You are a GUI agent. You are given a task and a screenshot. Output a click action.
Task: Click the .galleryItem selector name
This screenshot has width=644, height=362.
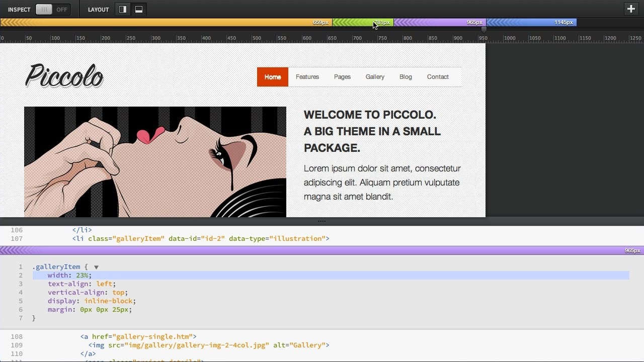(56, 267)
